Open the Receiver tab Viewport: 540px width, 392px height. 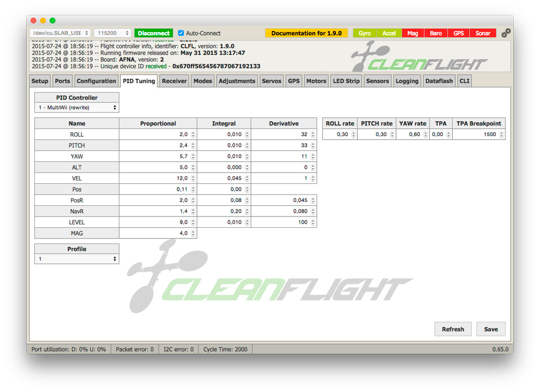click(x=174, y=81)
